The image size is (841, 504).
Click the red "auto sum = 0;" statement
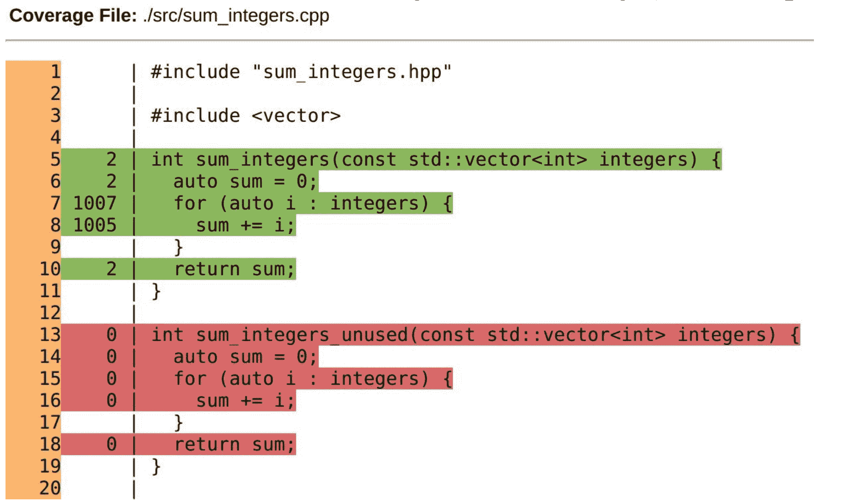coord(245,357)
